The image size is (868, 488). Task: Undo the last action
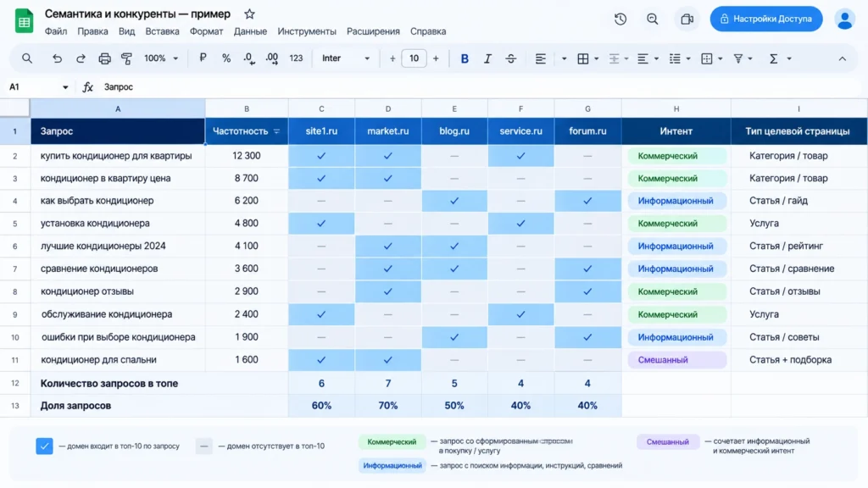(57, 58)
